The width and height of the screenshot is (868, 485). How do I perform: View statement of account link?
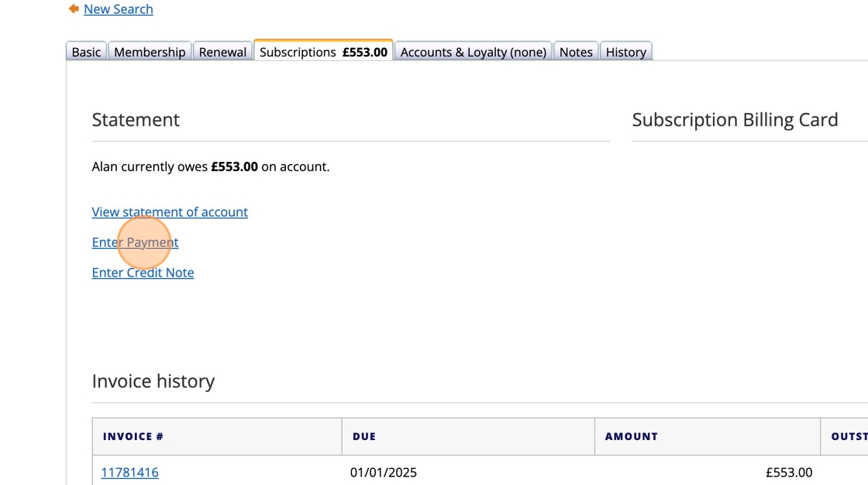(170, 212)
